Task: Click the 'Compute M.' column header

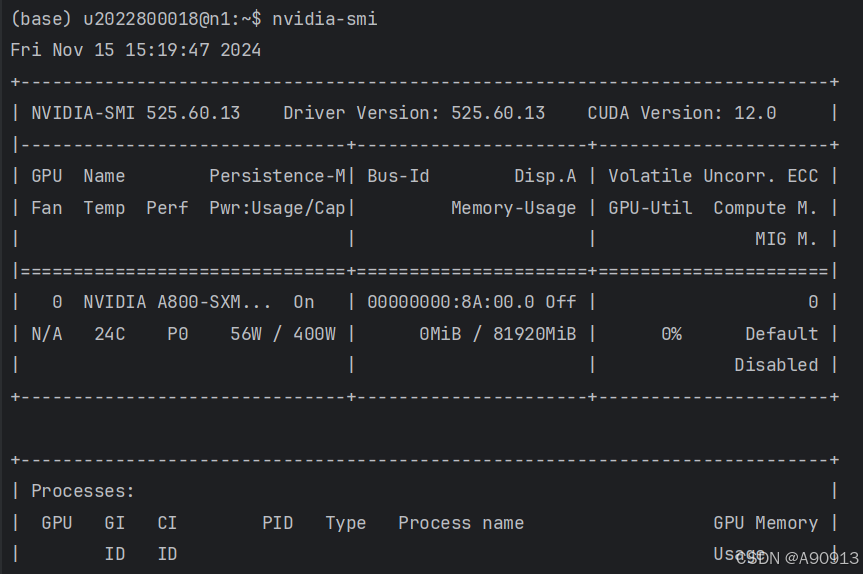Action: 766,208
